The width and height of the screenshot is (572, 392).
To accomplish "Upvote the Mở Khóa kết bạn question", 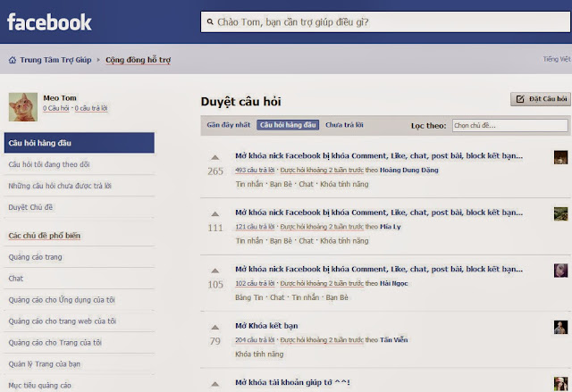I will [x=215, y=327].
